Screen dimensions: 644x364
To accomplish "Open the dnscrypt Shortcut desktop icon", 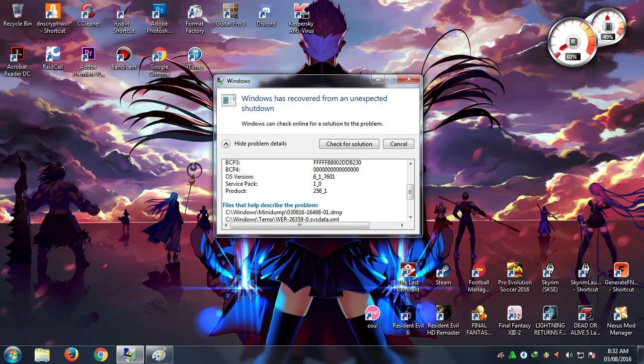I will [53, 19].
